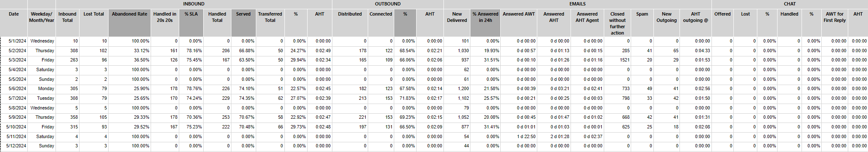Select the % SLA column header
868x152 pixels.
click(x=191, y=23)
